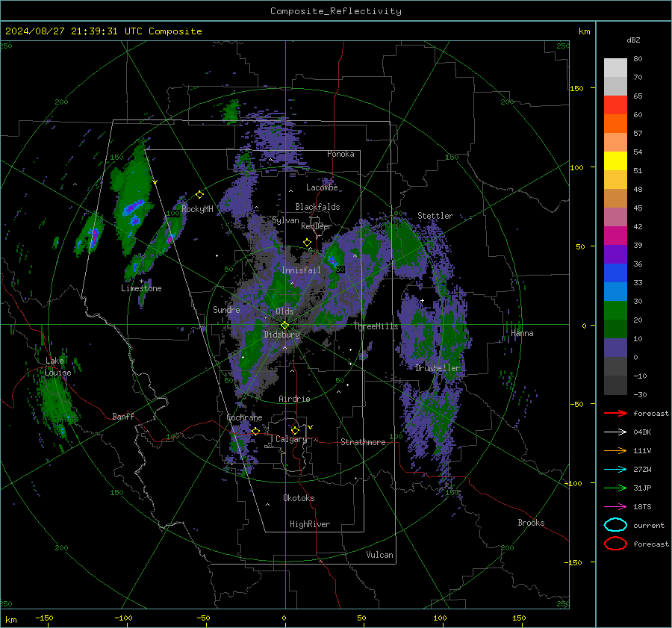Click the Limestone label on map
Viewport: 672px width, 628px height.
tap(141, 288)
